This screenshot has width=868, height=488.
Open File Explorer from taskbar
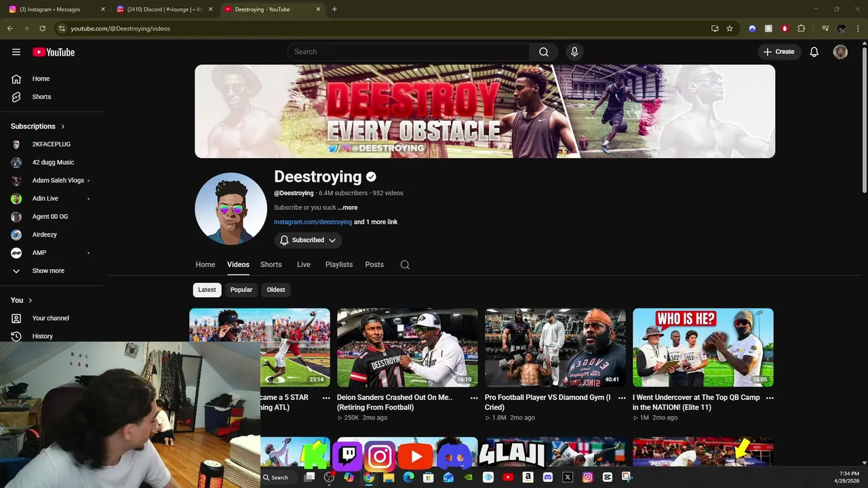(389, 477)
